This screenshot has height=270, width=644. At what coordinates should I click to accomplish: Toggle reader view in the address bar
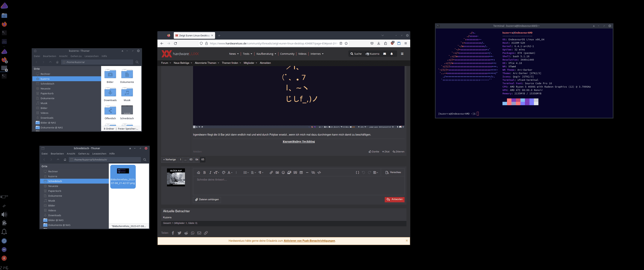pos(341,43)
